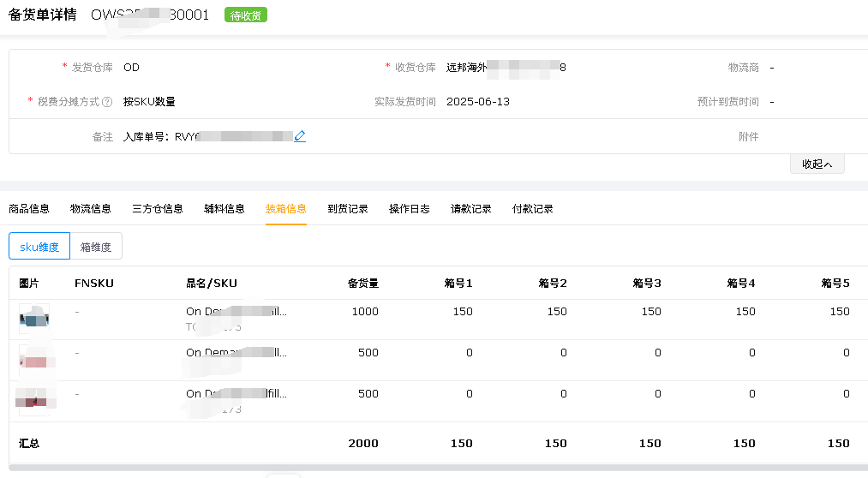Click the 箱号1 column header
868x478 pixels.
[458, 284]
